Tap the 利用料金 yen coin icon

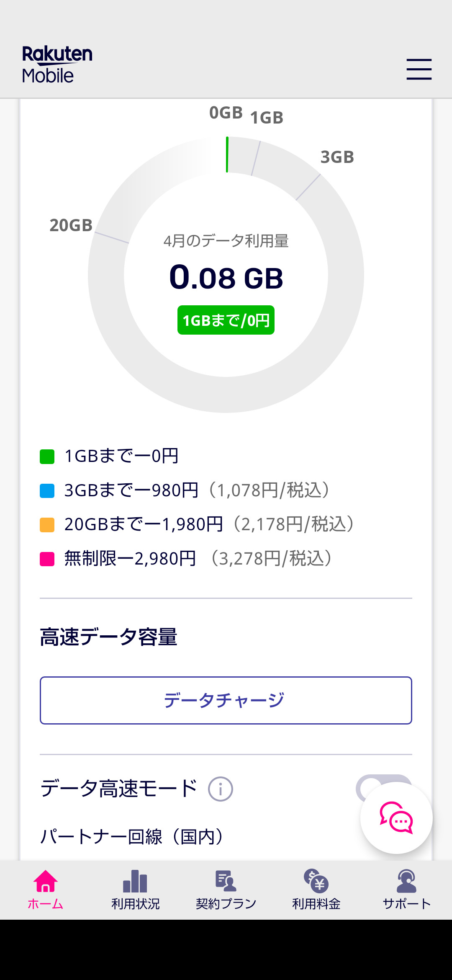(x=316, y=881)
